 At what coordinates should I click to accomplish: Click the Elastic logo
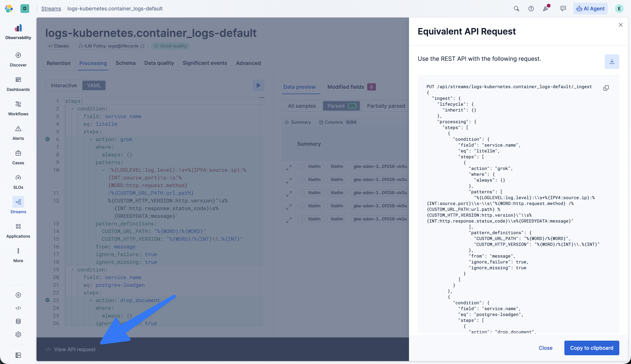(9, 9)
